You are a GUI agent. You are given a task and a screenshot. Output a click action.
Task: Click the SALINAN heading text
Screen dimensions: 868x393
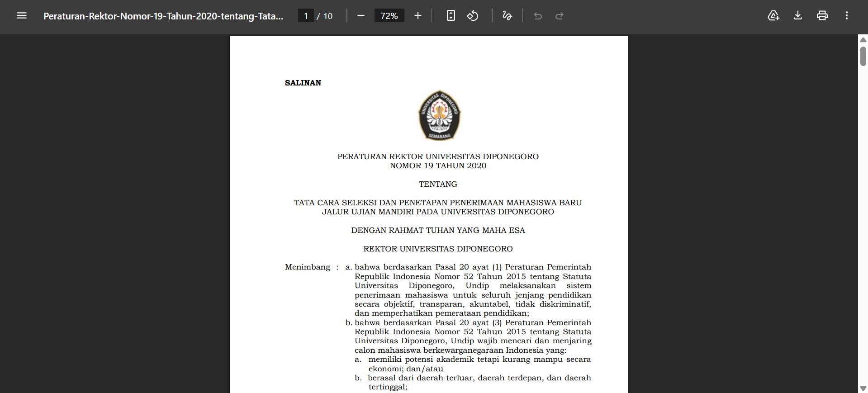click(x=303, y=83)
